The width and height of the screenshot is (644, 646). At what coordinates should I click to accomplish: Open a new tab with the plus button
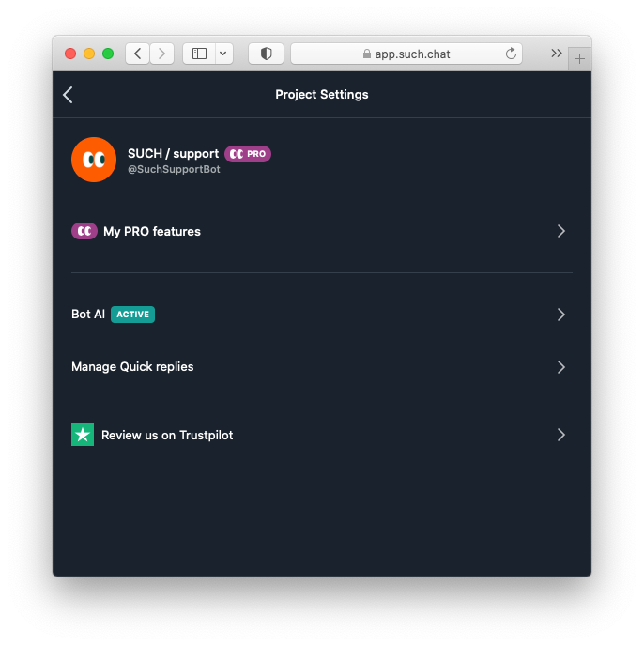(x=579, y=58)
